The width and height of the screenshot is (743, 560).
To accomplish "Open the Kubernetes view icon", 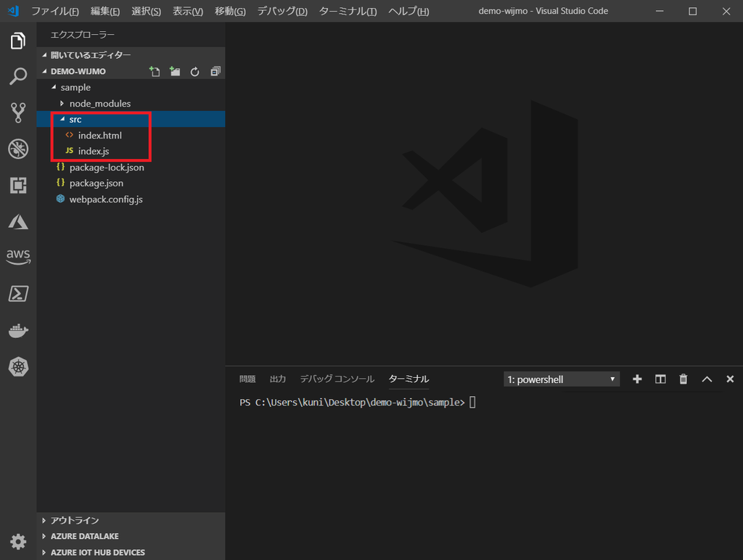I will pos(18,367).
